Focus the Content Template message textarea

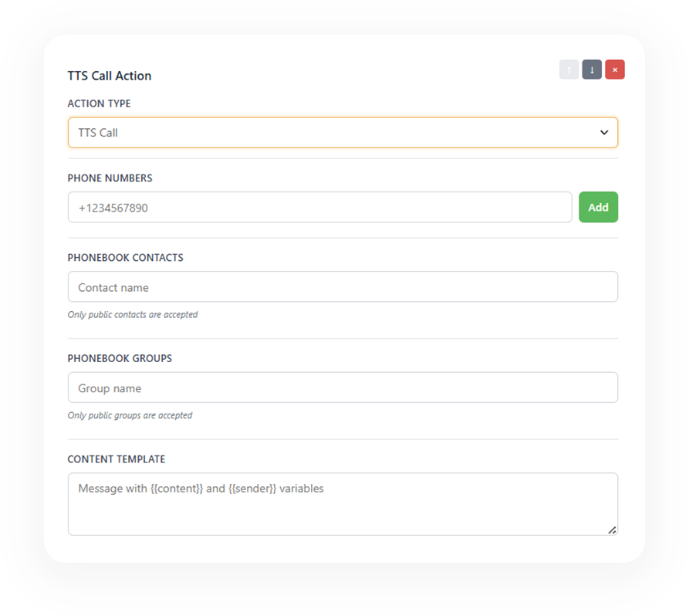point(343,503)
